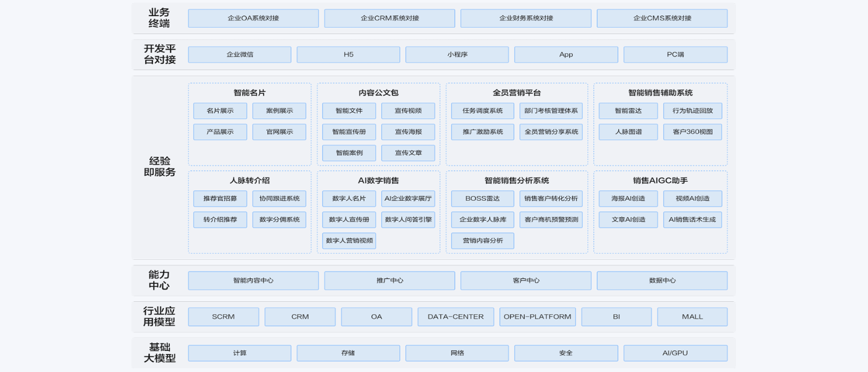868x372 pixels.
Task: Click the 企业OA系统对接 box
Action: pyautogui.click(x=253, y=18)
